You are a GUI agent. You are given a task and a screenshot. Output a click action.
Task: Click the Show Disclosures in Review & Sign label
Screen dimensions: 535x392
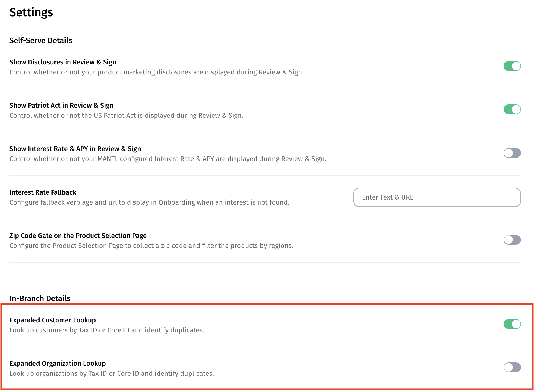[x=63, y=62]
